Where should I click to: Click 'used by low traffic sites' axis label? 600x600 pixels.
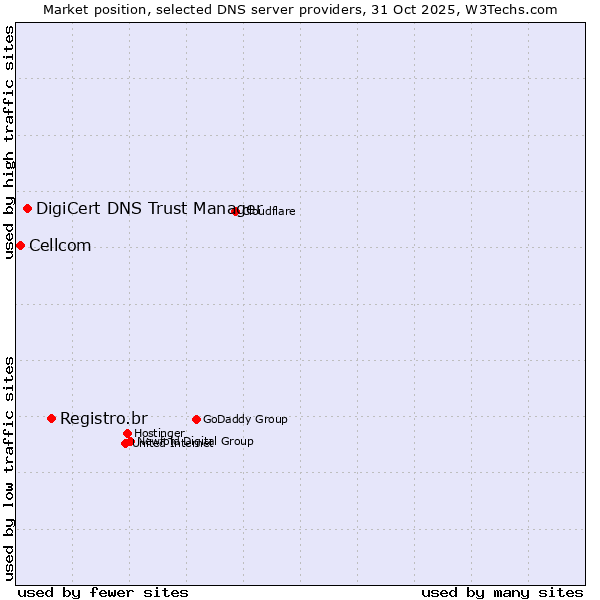tap(9, 467)
